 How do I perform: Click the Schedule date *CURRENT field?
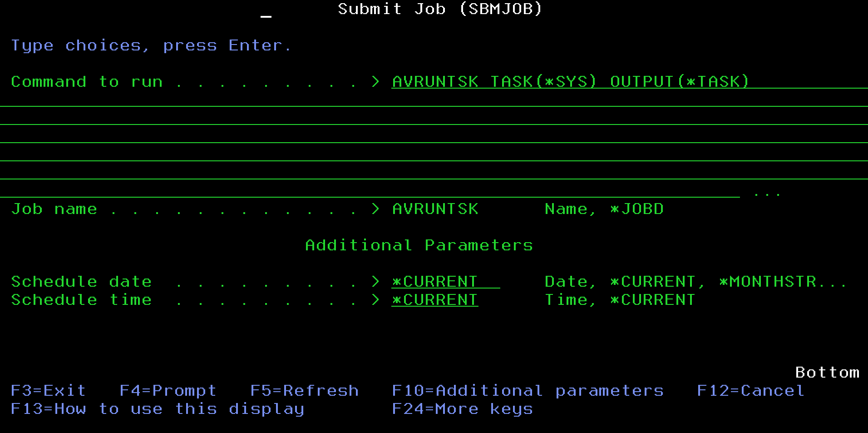point(445,282)
